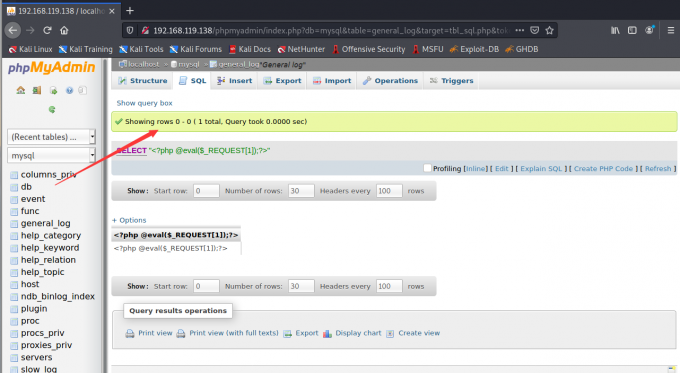The width and height of the screenshot is (680, 373).
Task: Click browser back arrow button
Action: [x=13, y=30]
